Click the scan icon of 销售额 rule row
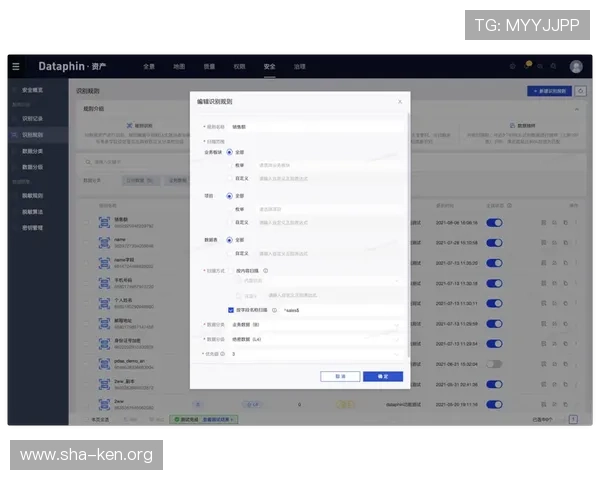Viewport: 600px width, 480px height. [103, 223]
